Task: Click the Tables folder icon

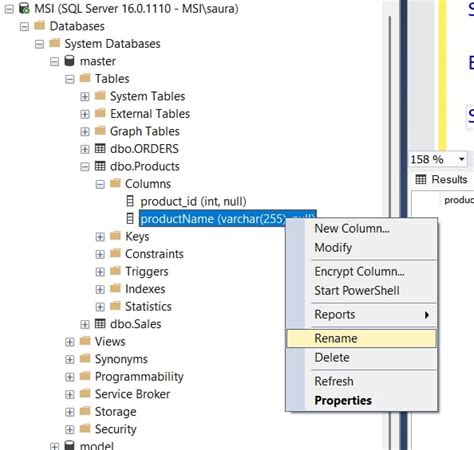Action: coord(85,78)
